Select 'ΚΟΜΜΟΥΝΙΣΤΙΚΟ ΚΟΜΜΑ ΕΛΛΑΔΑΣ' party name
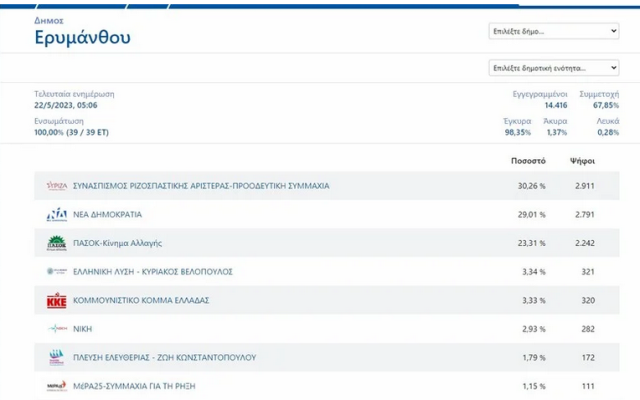 (x=141, y=300)
